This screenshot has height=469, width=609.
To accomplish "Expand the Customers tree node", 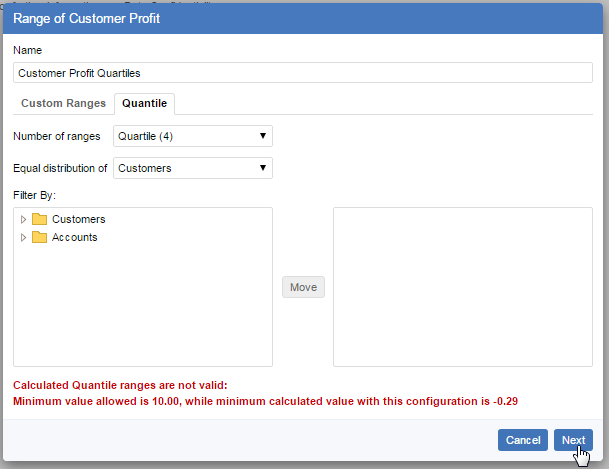I will pos(23,219).
